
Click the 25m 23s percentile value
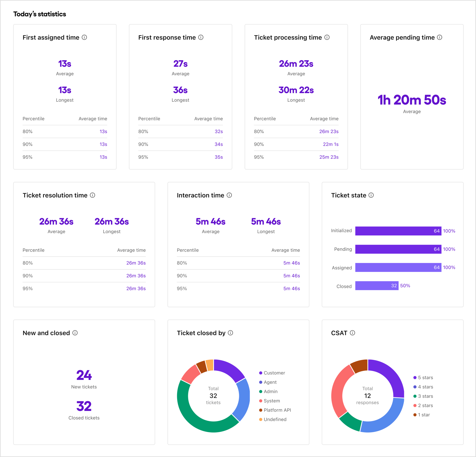click(x=329, y=157)
